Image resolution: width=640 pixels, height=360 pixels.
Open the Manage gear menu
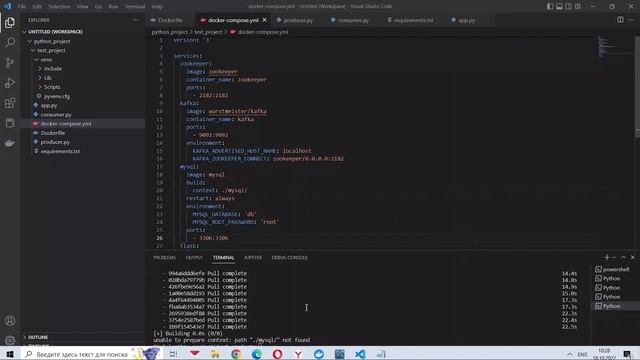[x=10, y=340]
